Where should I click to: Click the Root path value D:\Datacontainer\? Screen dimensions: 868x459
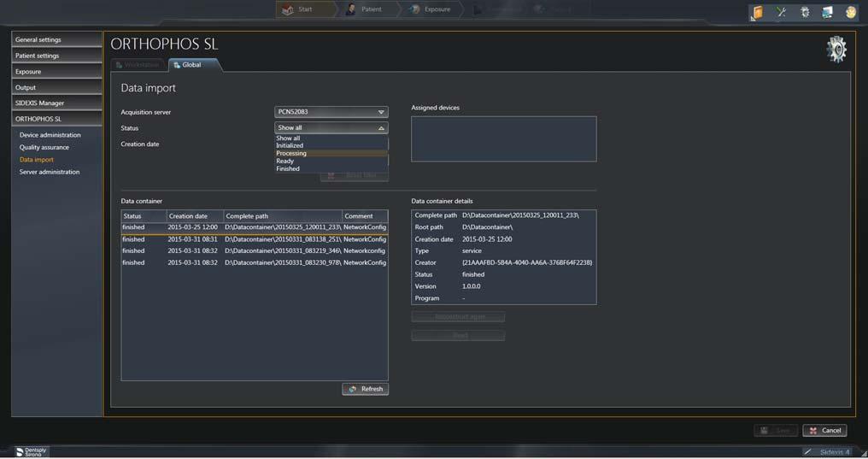(487, 227)
